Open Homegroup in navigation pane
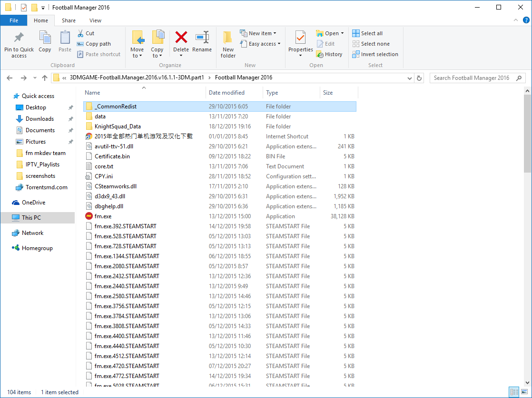The height and width of the screenshot is (398, 532). point(37,248)
